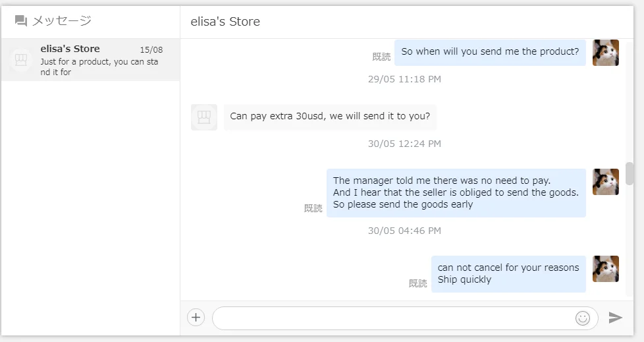This screenshot has height=342, width=644.
Task: Click the "The manager told me" message bubble
Action: [x=456, y=192]
